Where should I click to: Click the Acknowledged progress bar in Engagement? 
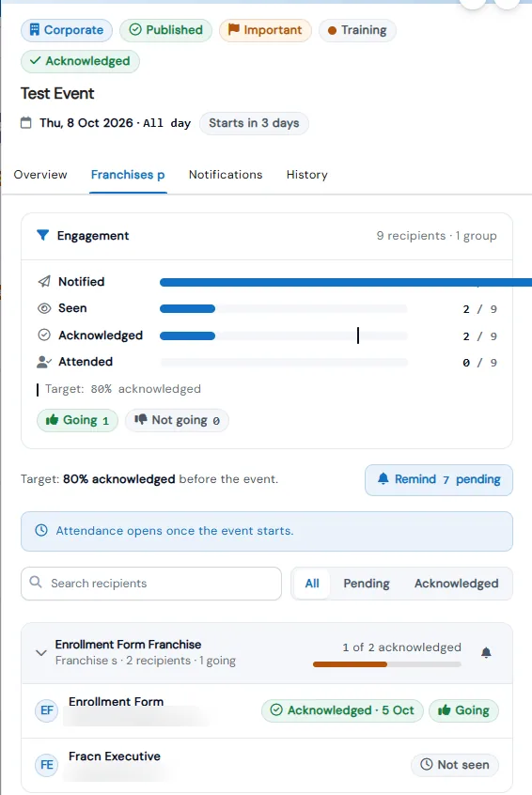click(284, 335)
